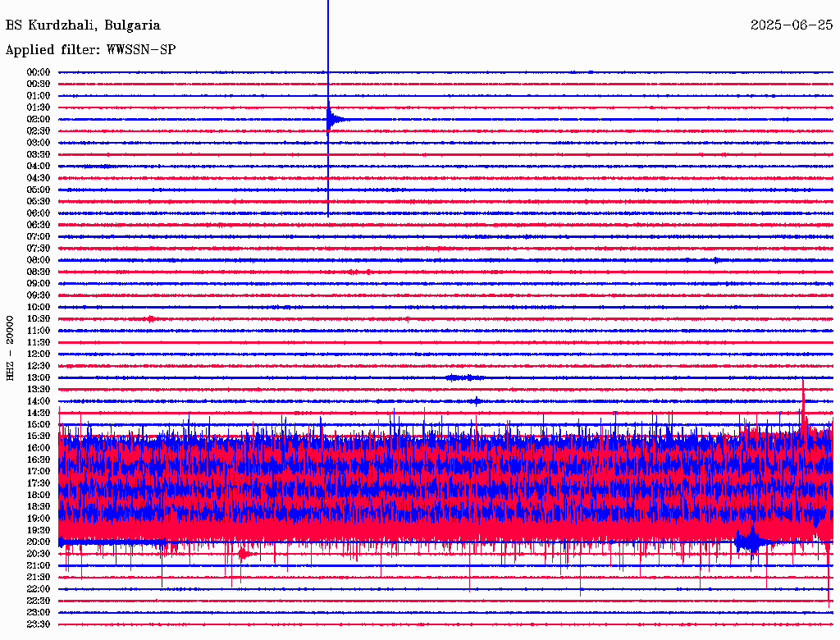The height and width of the screenshot is (640, 840).
Task: Select the 03:30 time label
Action: tap(39, 154)
